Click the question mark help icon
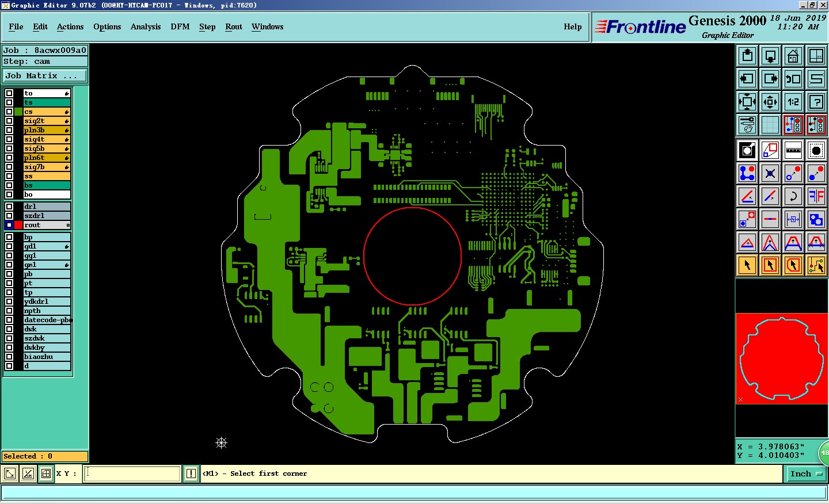 pyautogui.click(x=816, y=102)
